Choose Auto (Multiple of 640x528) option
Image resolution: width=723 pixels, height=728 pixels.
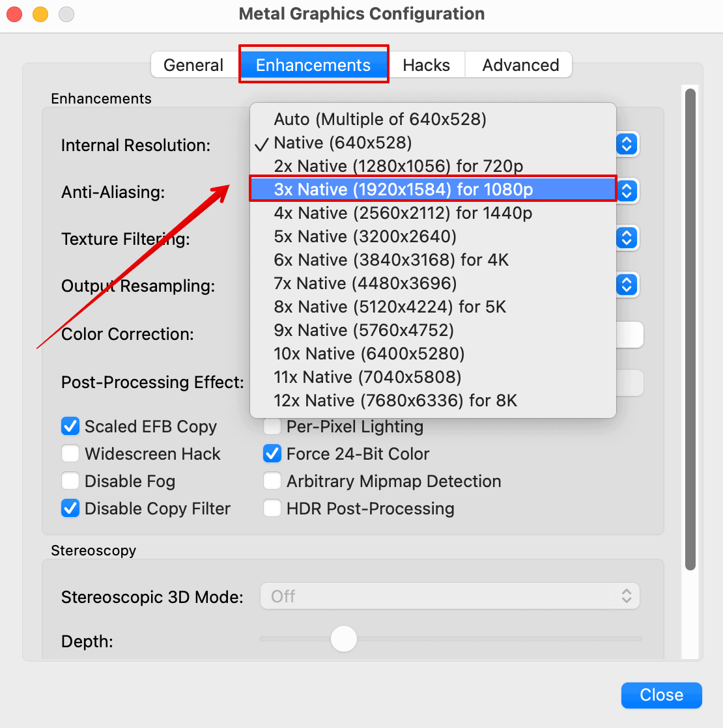(x=380, y=119)
